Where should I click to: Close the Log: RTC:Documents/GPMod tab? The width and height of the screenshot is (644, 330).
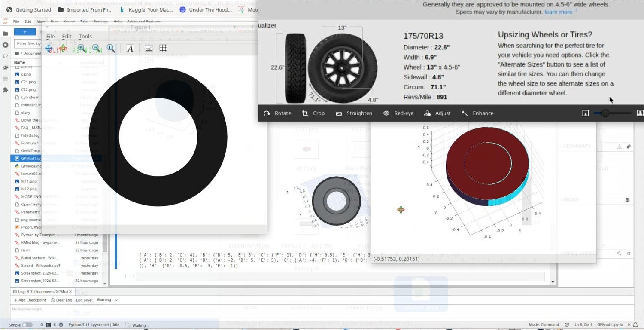[x=71, y=291]
